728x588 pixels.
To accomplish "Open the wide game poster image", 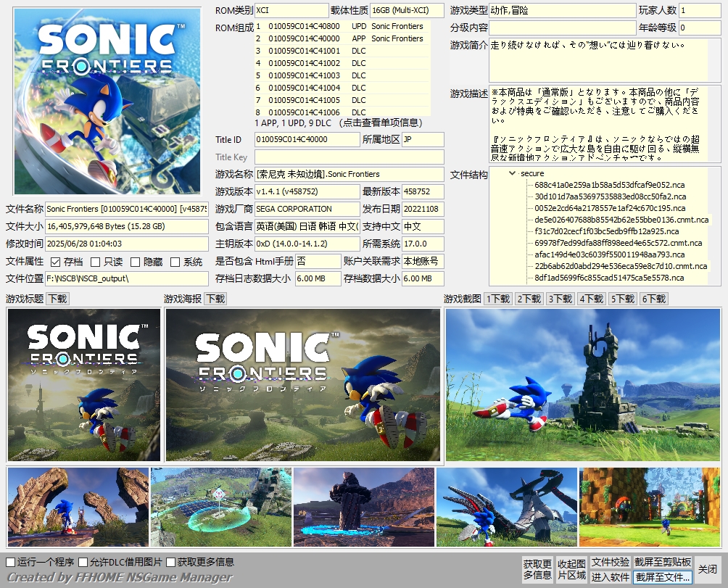I will click(302, 385).
